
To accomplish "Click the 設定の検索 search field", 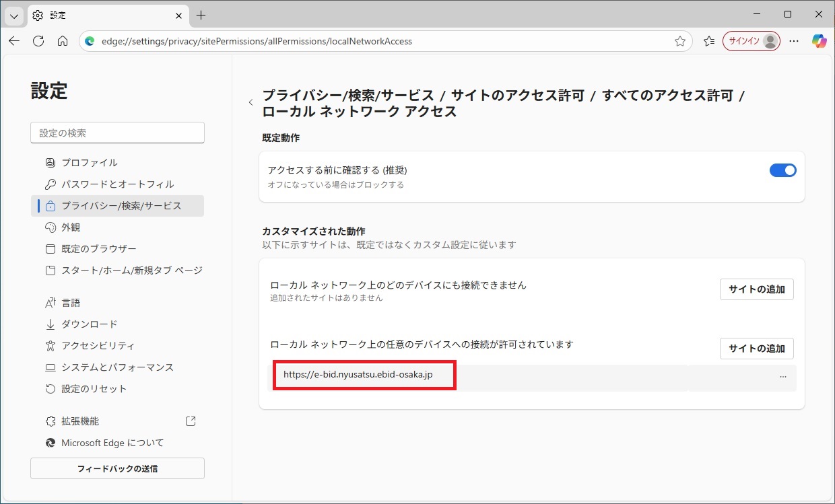I will point(117,133).
